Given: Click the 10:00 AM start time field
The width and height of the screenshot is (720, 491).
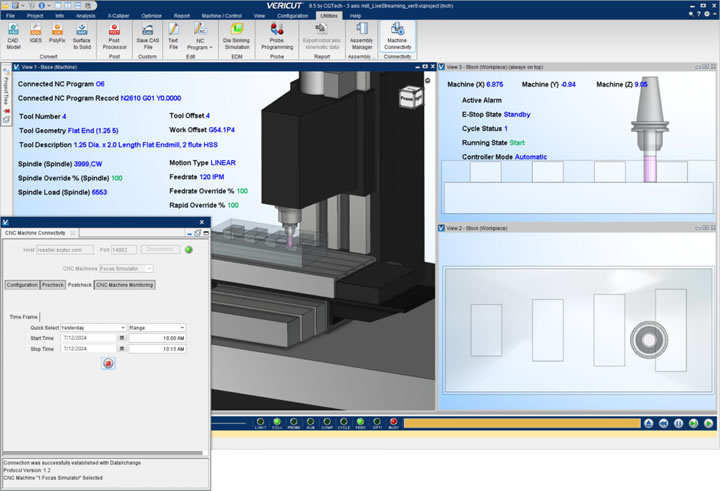Looking at the screenshot, I should 157,338.
